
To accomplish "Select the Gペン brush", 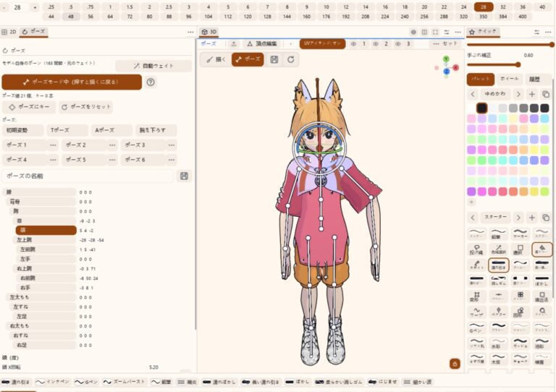I will [476, 328].
